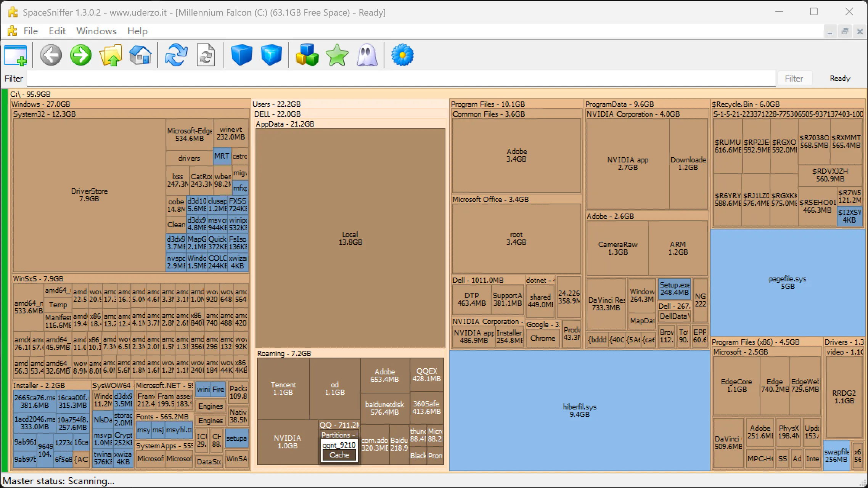This screenshot has width=868, height=488.
Task: Click the EdgeCore 1.1GB block
Action: (736, 385)
